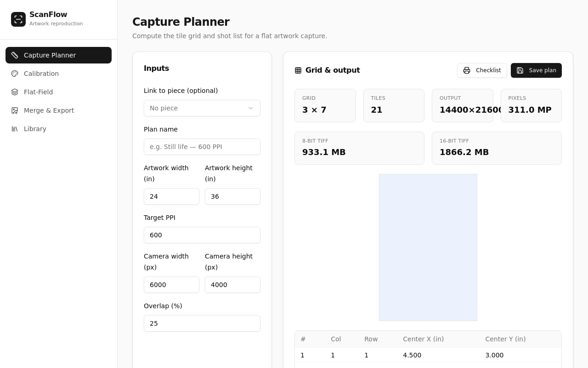The width and height of the screenshot is (588, 368).
Task: Click the printer icon on Checklist
Action: pyautogui.click(x=467, y=70)
